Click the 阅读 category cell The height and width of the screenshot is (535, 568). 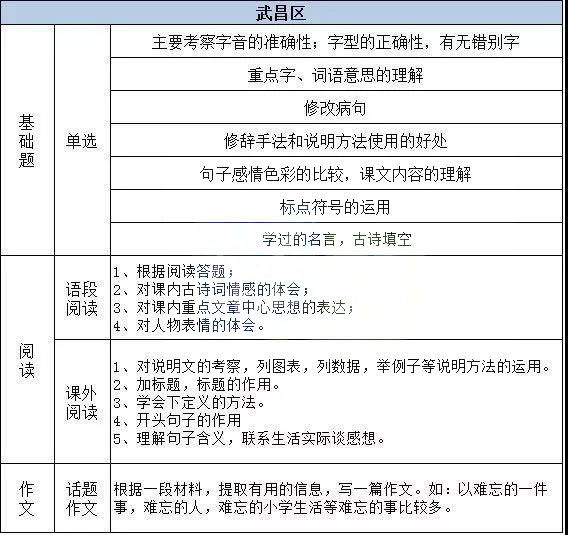coord(28,359)
